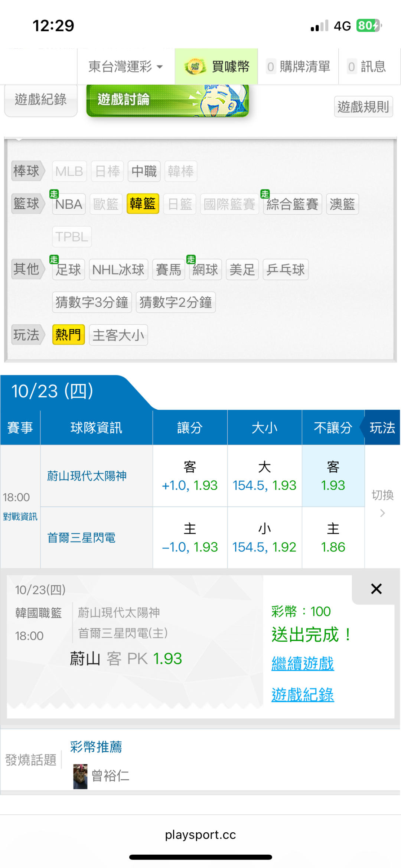Open the 訊息 menu item
The width and height of the screenshot is (401, 868).
pyautogui.click(x=367, y=67)
